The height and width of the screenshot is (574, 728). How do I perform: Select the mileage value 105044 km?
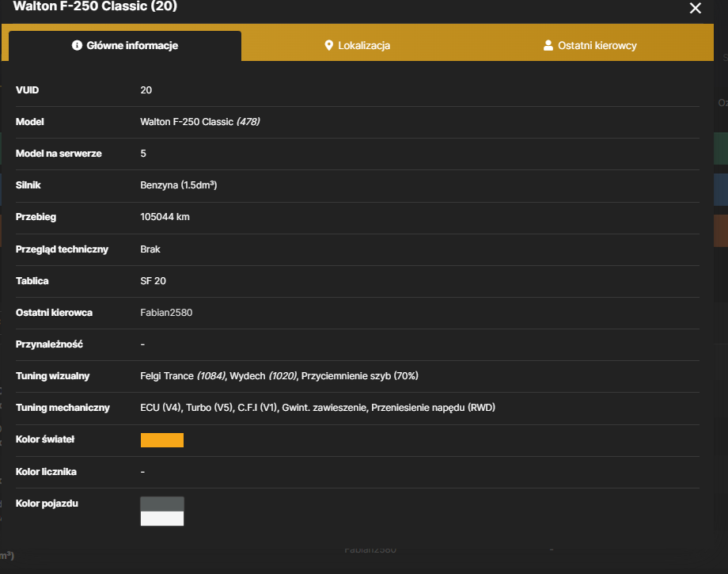coord(165,217)
